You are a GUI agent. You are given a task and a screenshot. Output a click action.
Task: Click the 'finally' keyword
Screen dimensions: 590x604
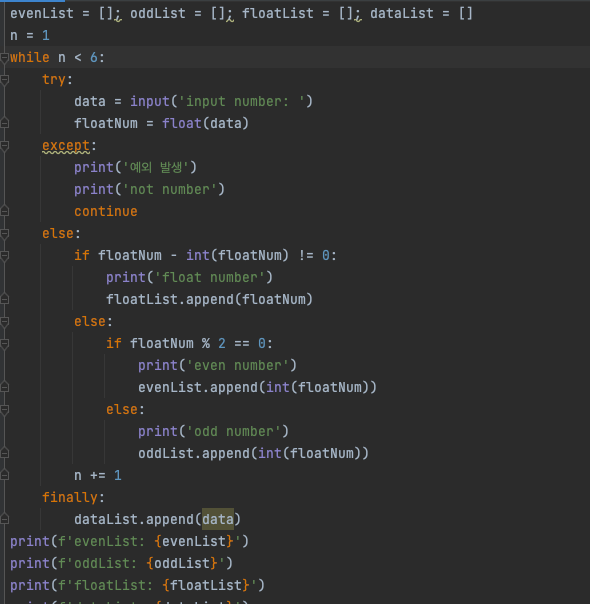70,497
